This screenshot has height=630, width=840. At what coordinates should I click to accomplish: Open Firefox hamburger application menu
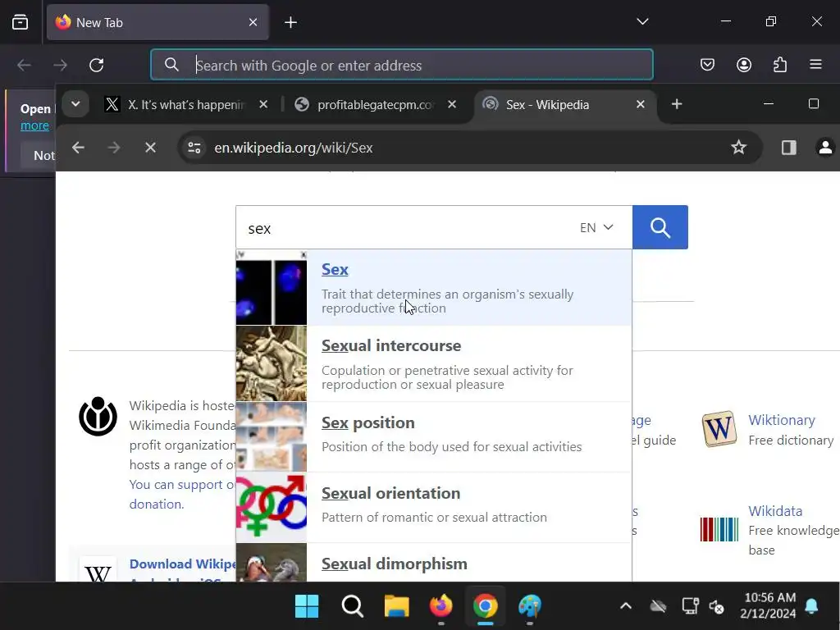tap(815, 65)
